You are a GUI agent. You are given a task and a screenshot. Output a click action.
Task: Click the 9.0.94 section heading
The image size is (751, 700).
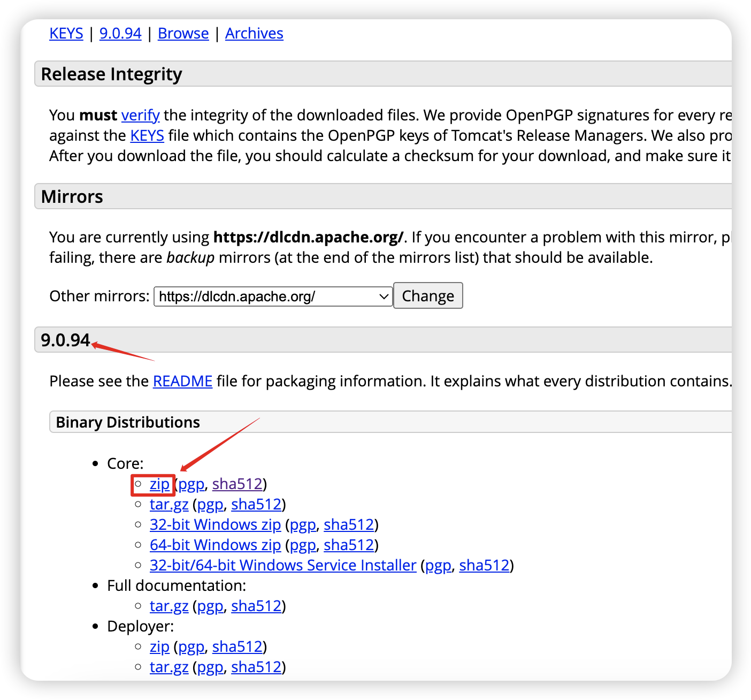point(65,340)
